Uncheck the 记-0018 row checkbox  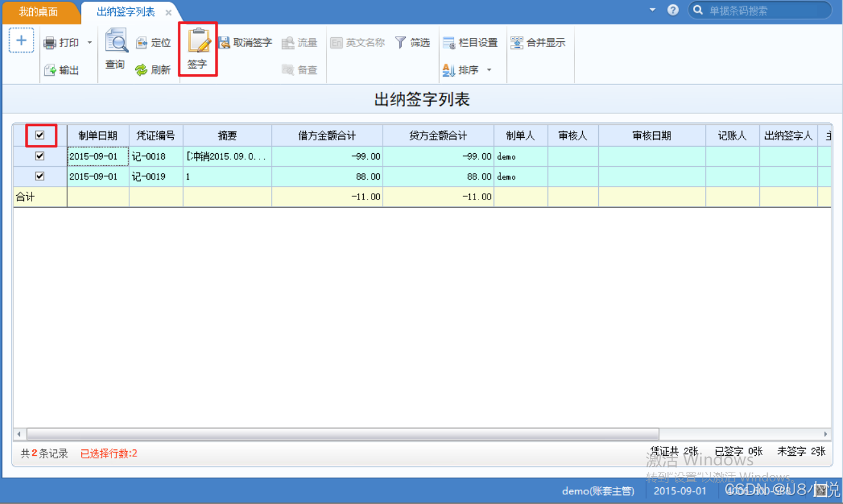pos(40,156)
